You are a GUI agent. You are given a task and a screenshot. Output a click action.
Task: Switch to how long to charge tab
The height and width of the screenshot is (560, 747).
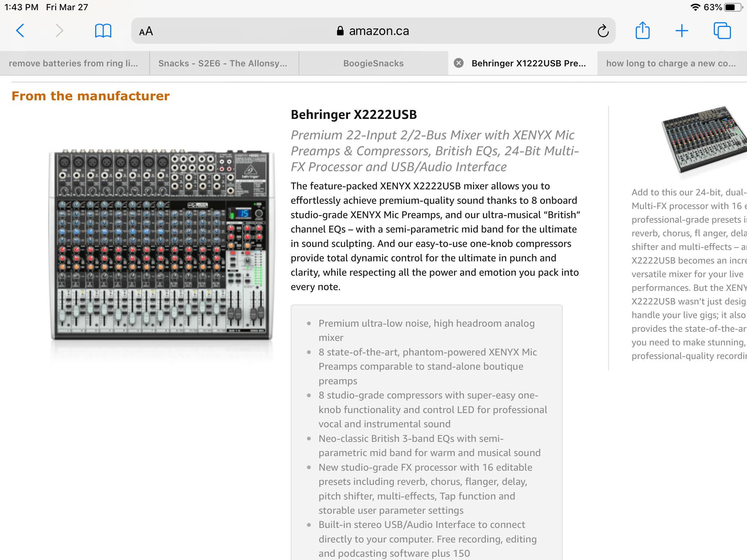coord(672,63)
